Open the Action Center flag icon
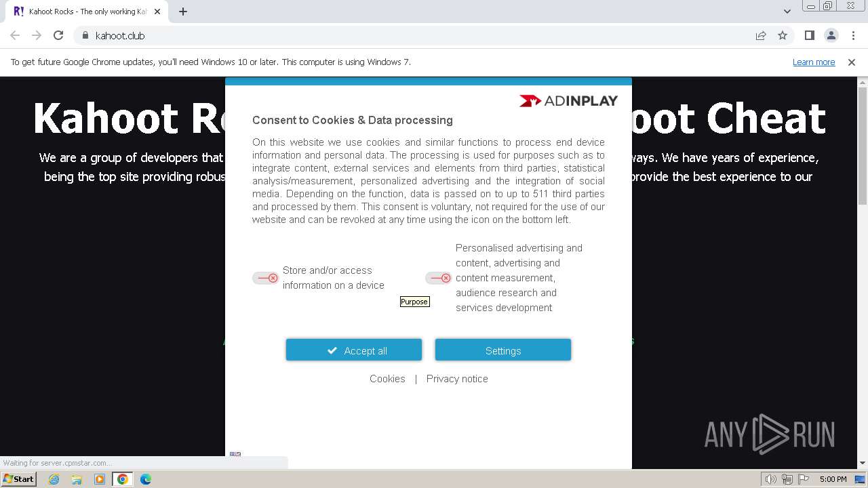The height and width of the screenshot is (488, 868). 802,479
